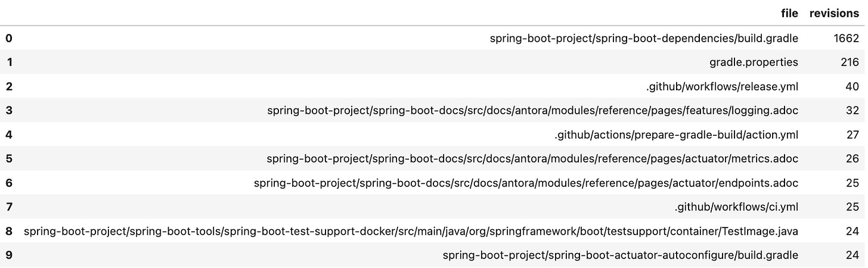Click the revisions value 1662
The height and width of the screenshot is (268, 868).
pos(847,39)
